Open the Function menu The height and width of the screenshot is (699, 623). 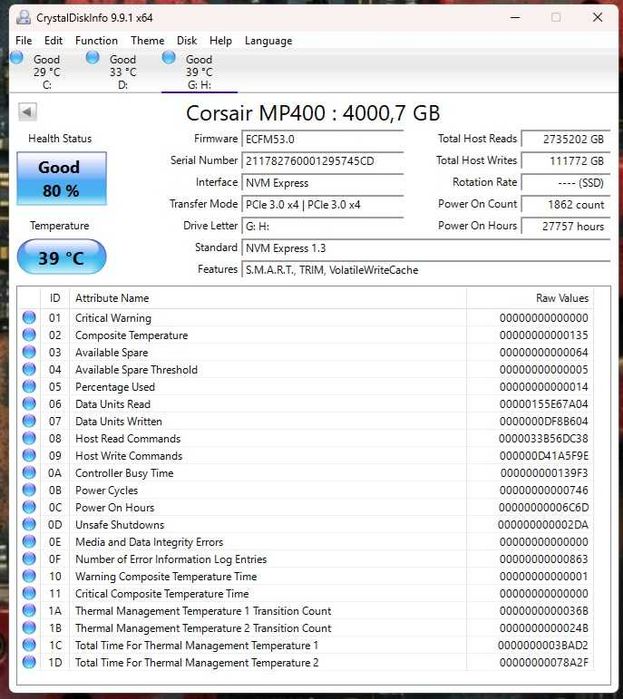click(96, 41)
